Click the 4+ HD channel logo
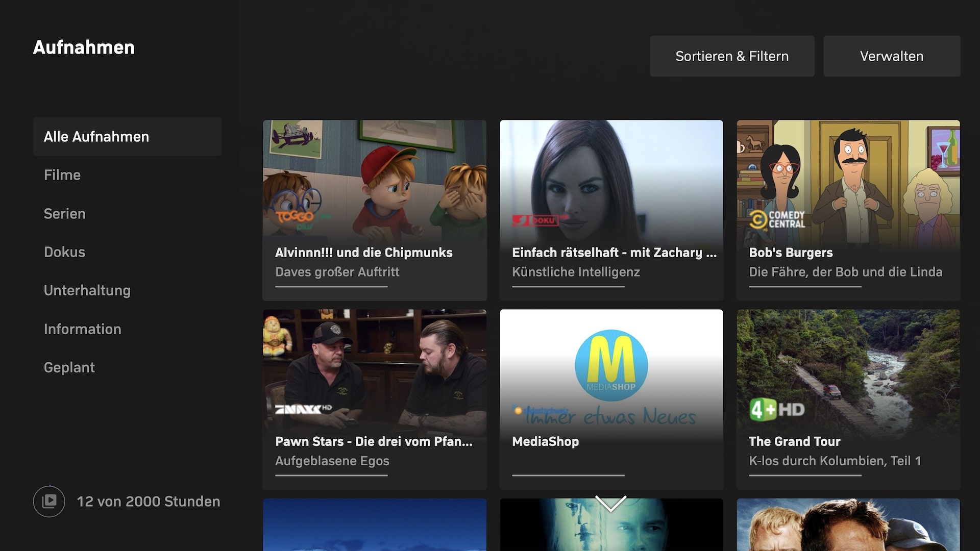Image resolution: width=980 pixels, height=551 pixels. [x=777, y=409]
